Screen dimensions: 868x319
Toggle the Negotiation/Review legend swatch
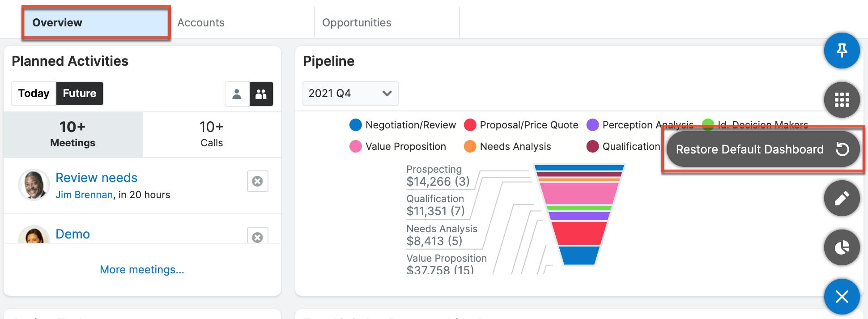coord(356,125)
